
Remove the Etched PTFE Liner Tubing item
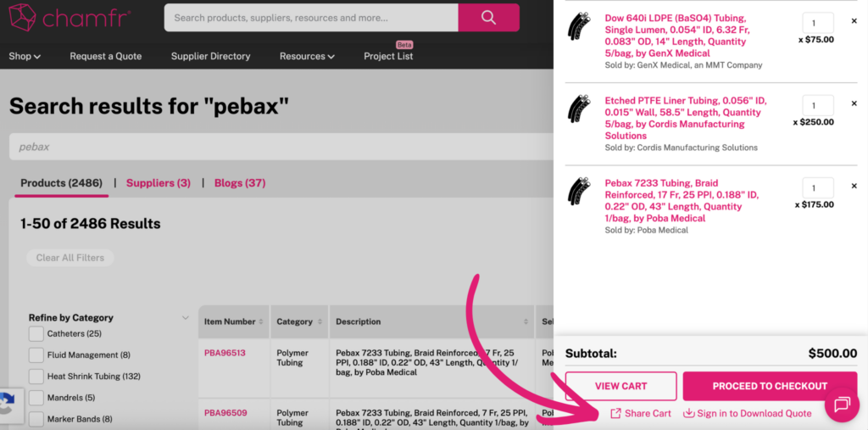854,103
